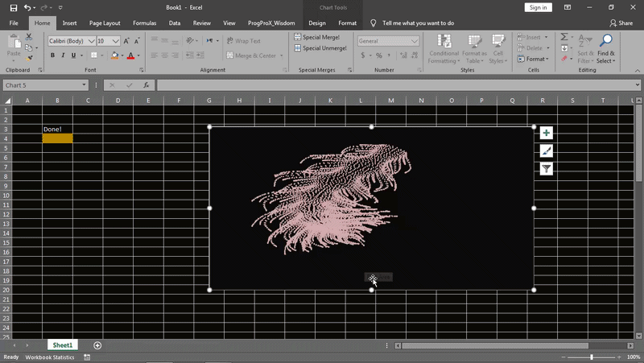Select the Format Painter brush
Viewport: 644px width, 363px height.
pos(29,58)
